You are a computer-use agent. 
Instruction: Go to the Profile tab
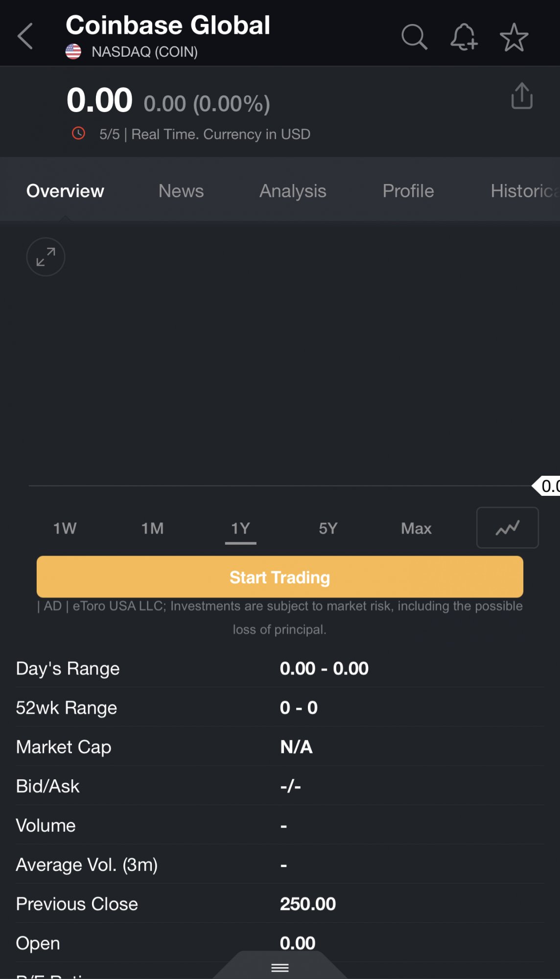pos(408,191)
